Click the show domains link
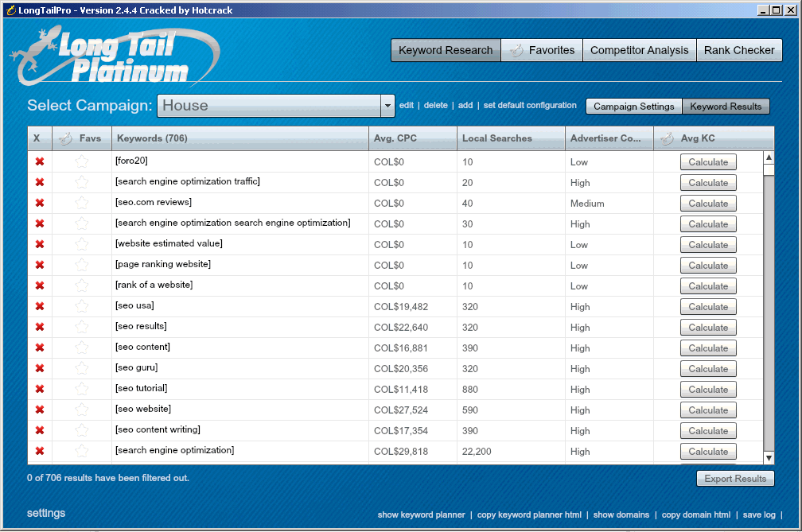This screenshot has height=532, width=802. (621, 515)
